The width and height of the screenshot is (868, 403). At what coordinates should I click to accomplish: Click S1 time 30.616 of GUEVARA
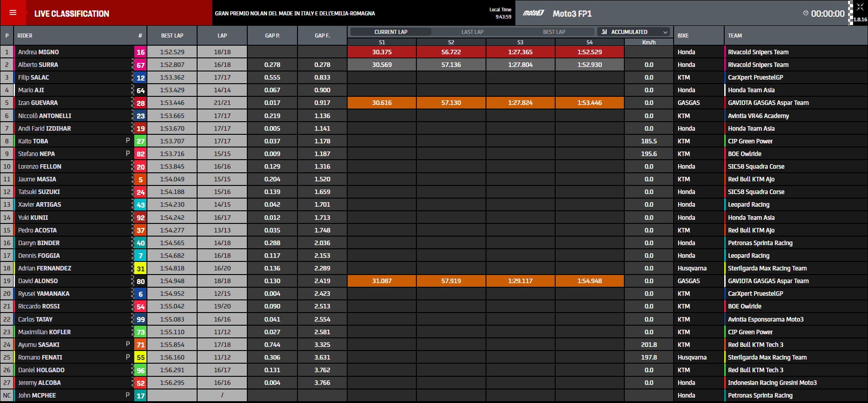[x=382, y=103]
